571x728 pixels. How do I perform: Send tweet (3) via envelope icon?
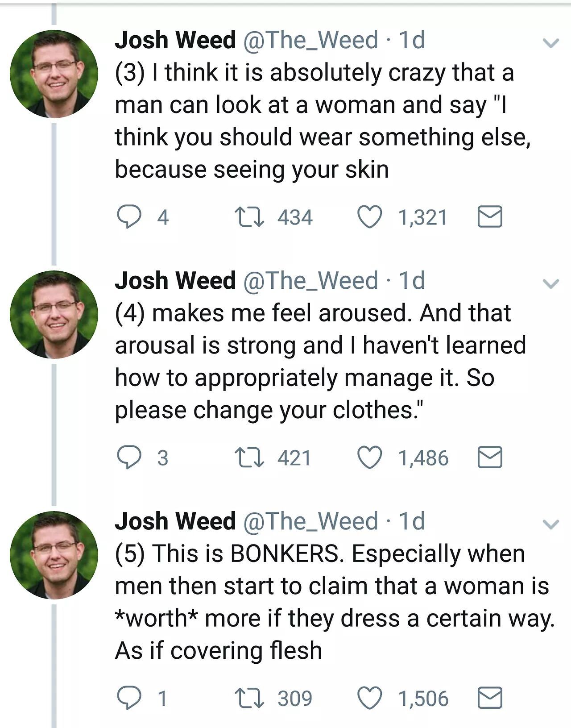click(x=490, y=217)
